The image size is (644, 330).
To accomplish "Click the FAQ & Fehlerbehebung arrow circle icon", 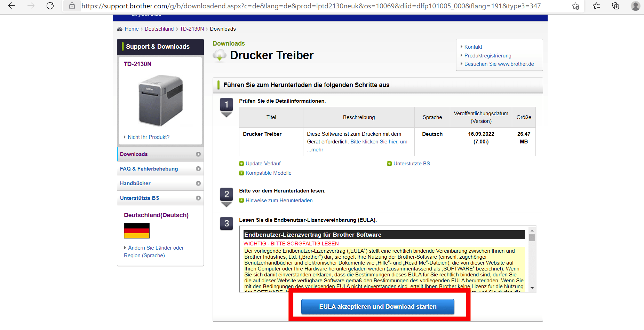I will point(198,169).
